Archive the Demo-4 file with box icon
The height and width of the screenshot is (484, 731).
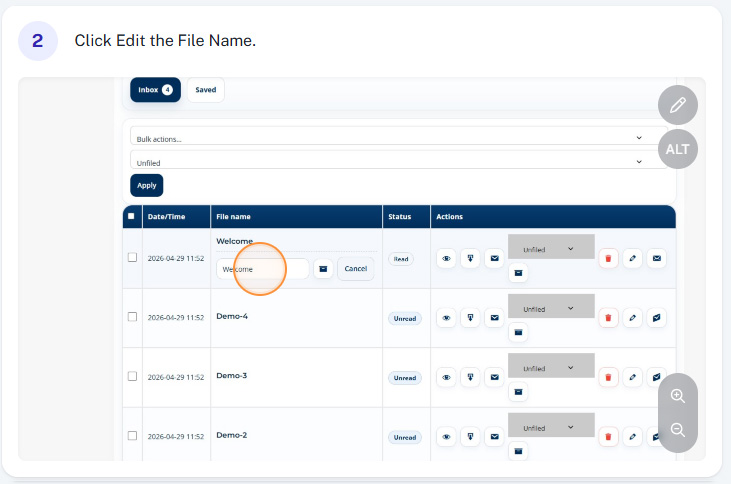[518, 332]
